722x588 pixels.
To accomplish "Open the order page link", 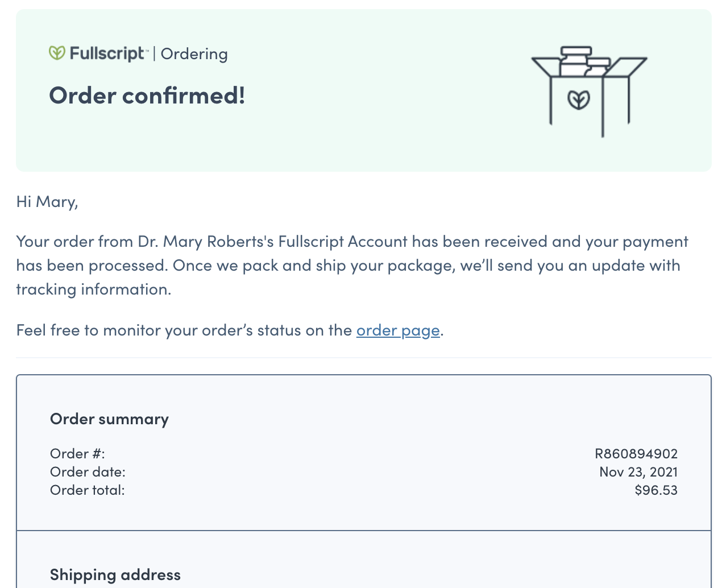I will click(398, 330).
